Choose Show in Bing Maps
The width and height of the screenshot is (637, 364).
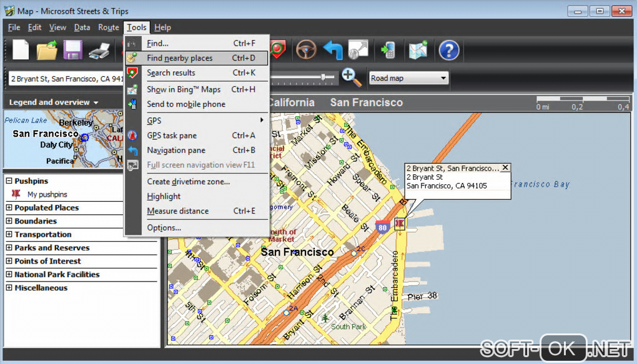pos(197,89)
